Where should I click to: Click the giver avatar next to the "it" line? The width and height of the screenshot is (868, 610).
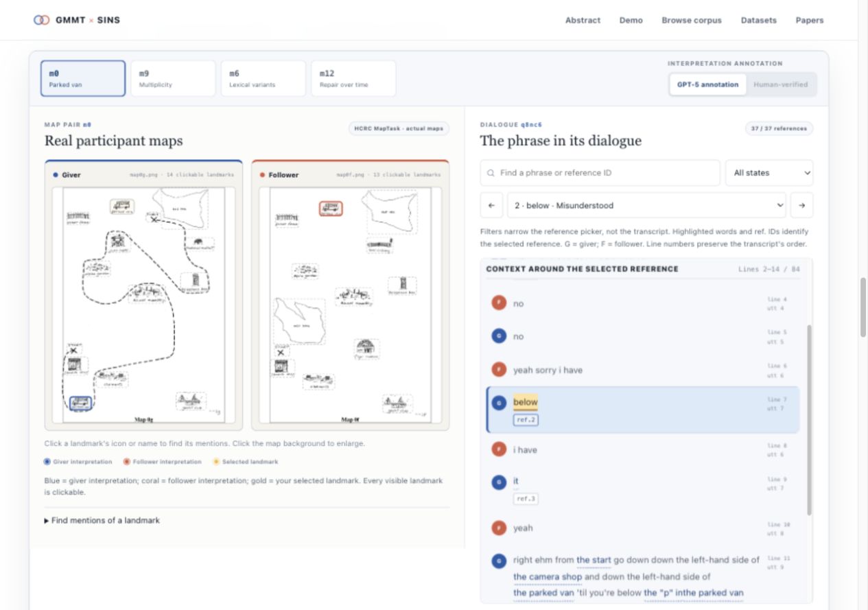(x=500, y=482)
